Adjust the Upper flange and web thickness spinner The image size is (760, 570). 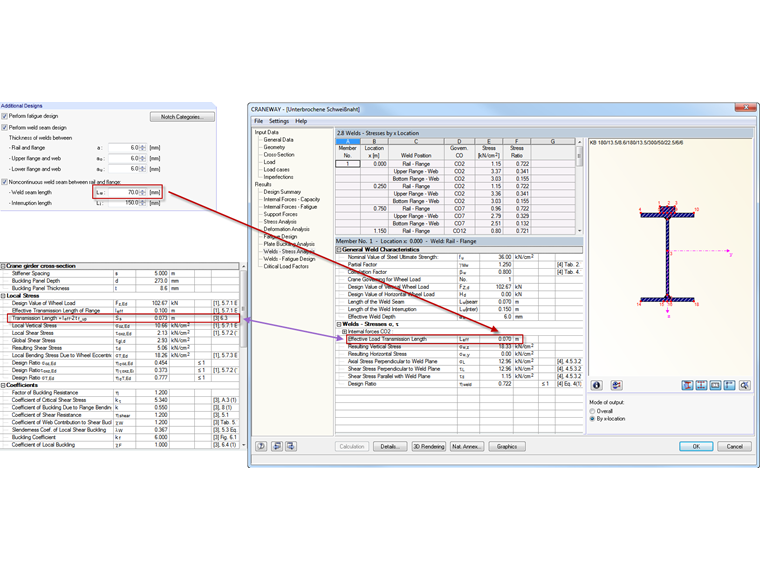(x=142, y=158)
